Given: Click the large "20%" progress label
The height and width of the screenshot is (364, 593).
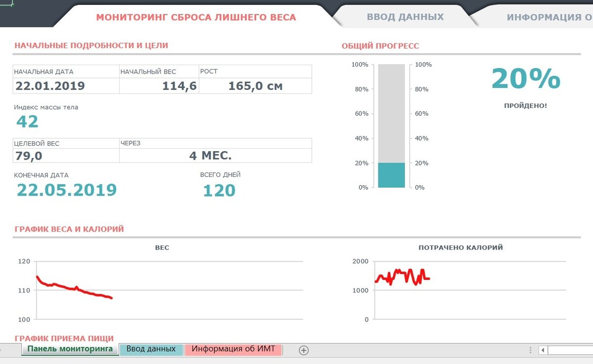Looking at the screenshot, I should tap(526, 81).
